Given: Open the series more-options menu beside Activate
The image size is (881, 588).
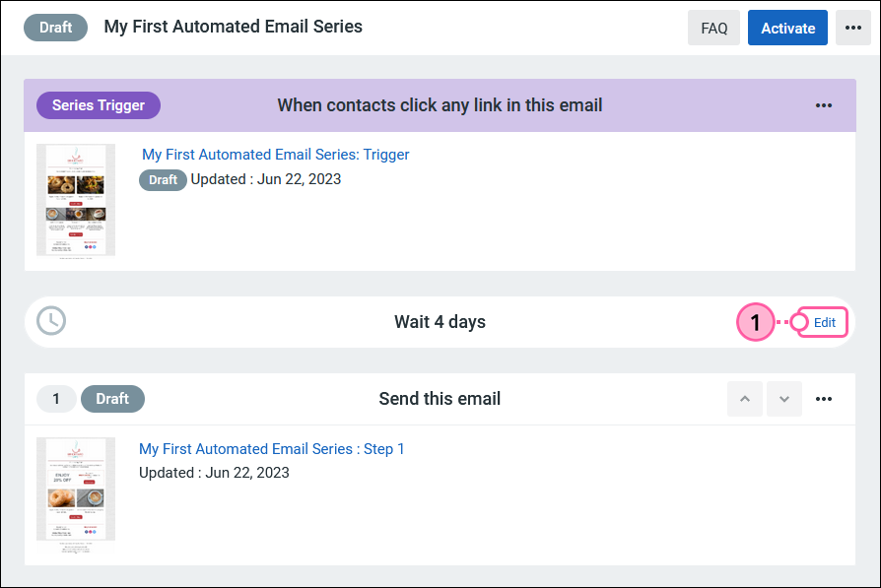Looking at the screenshot, I should click(x=852, y=28).
